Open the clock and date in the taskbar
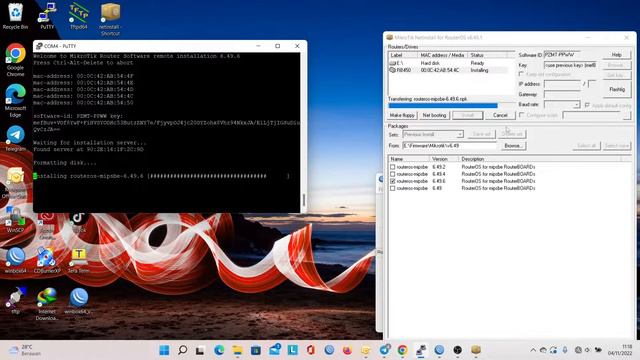This screenshot has width=640, height=360. [x=620, y=350]
